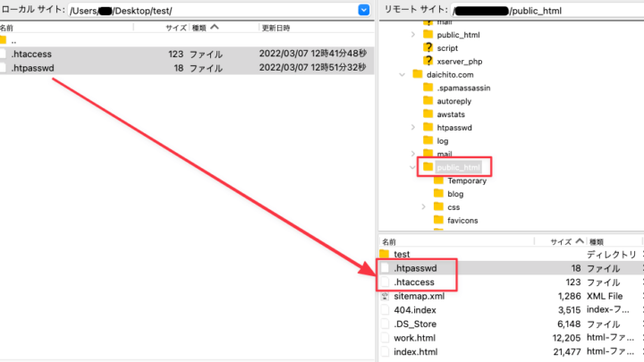Expand the css folder
This screenshot has height=362, width=644.
pos(423,206)
